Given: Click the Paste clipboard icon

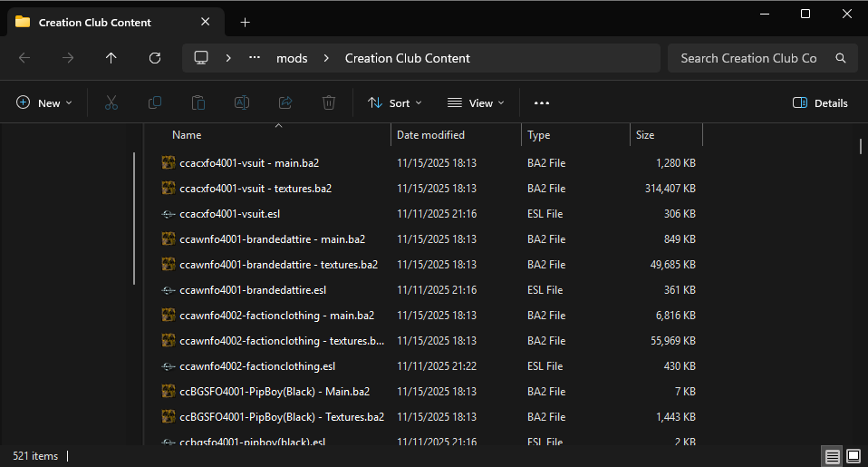Looking at the screenshot, I should click(x=198, y=103).
